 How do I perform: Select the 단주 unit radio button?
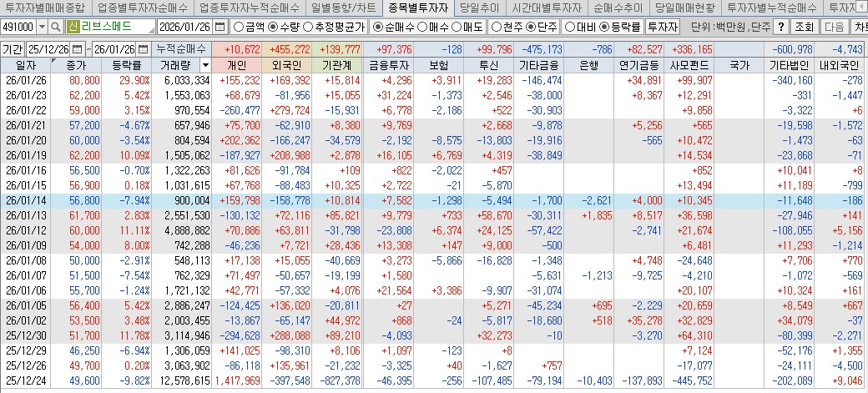click(530, 27)
